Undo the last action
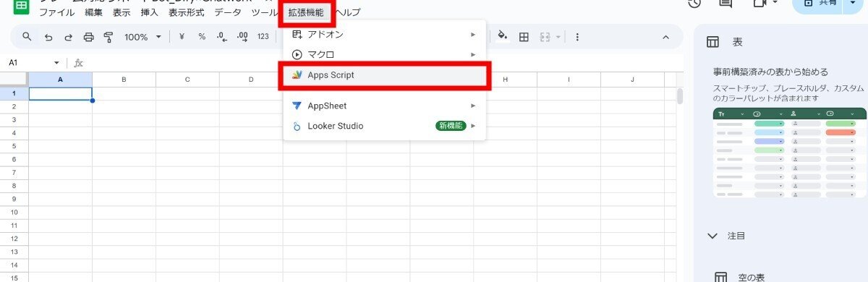Screen dimensions: 868x282 pyautogui.click(x=48, y=37)
